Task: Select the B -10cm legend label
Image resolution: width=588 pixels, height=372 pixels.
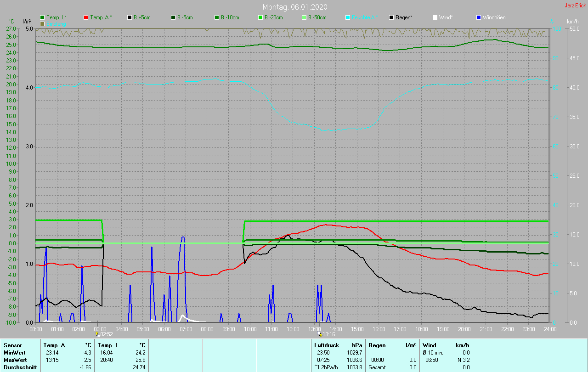Action: click(230, 17)
